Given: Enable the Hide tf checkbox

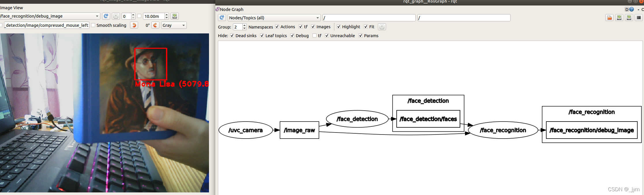Looking at the screenshot, I should point(315,36).
